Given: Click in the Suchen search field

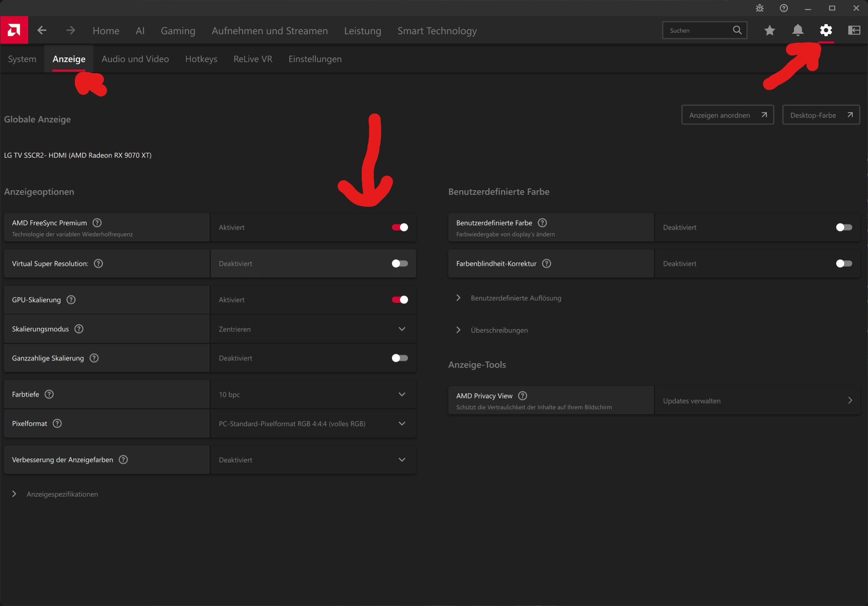Looking at the screenshot, I should pos(698,31).
